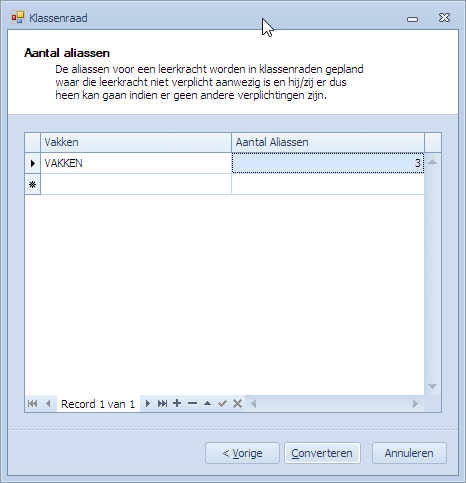Jump to last record in navigator
Image resolution: width=466 pixels, height=483 pixels.
pos(162,404)
